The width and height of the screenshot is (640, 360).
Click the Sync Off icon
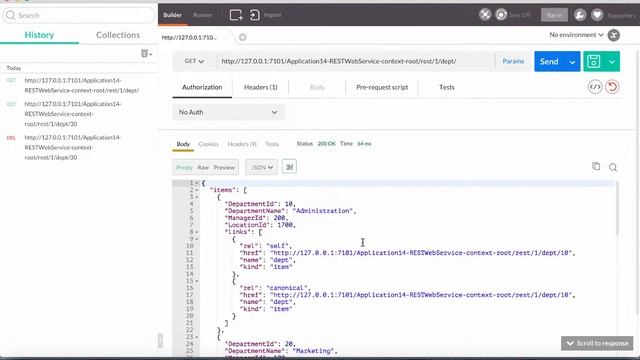501,15
